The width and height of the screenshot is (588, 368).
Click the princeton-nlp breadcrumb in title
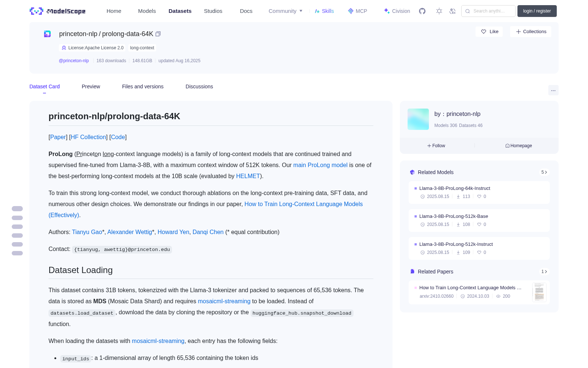tap(78, 34)
